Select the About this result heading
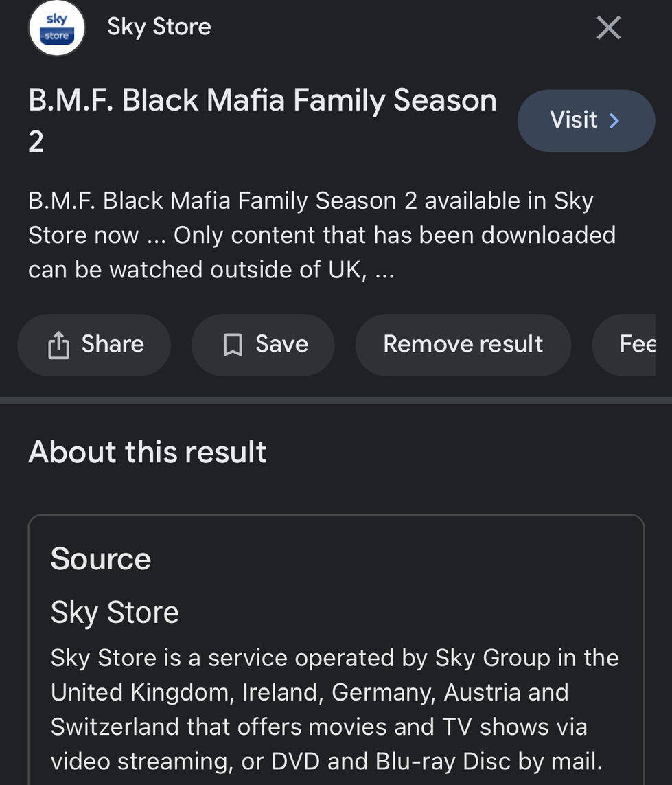This screenshot has height=785, width=672. pos(147,452)
